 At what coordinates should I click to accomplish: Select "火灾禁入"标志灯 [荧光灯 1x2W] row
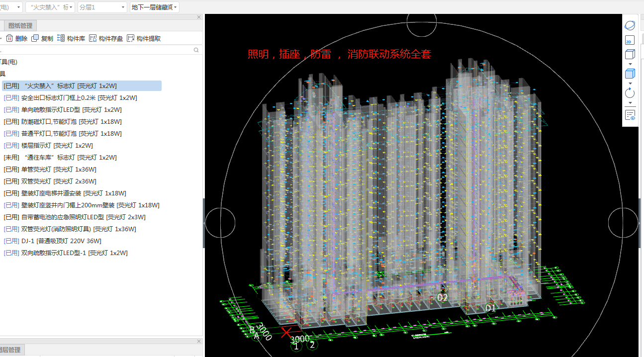pyautogui.click(x=81, y=86)
